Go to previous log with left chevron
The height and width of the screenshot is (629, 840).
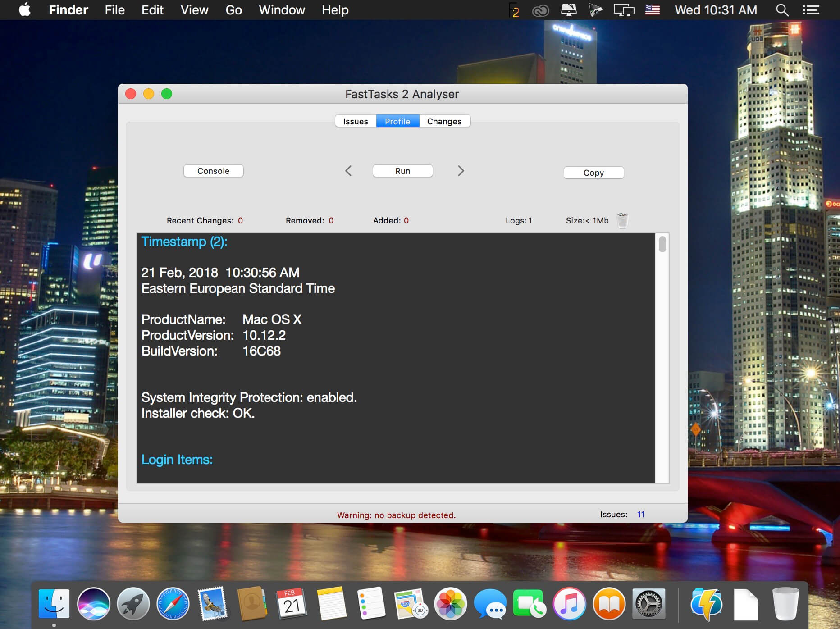[x=348, y=171]
